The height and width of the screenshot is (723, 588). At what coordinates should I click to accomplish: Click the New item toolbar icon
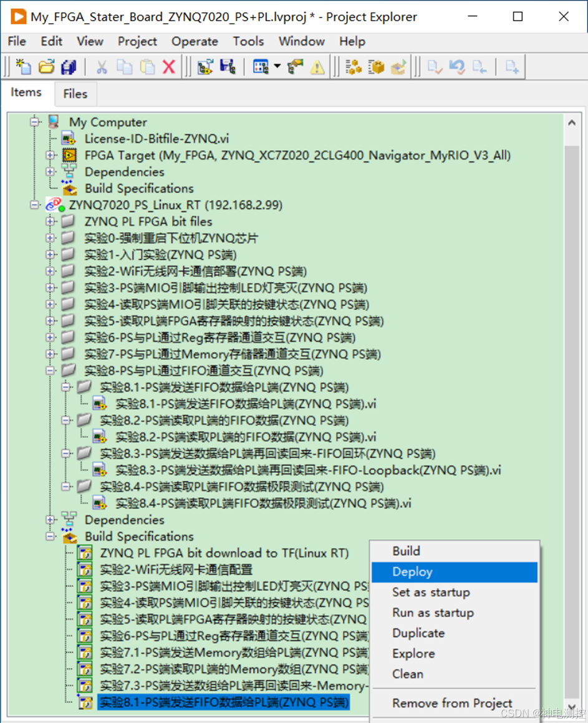coord(23,67)
